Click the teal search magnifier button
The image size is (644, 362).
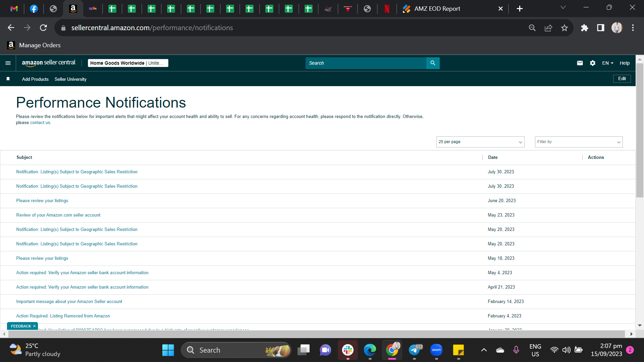point(433,63)
